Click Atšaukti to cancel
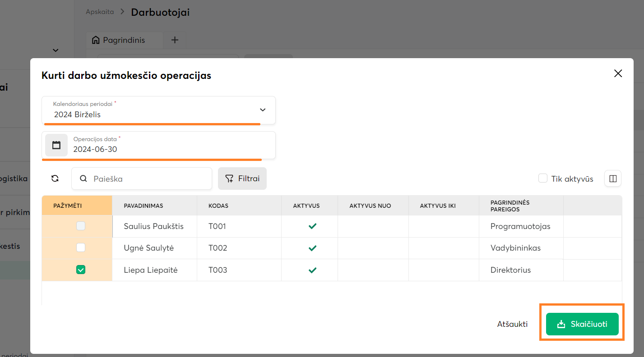644x357 pixels. [512, 324]
